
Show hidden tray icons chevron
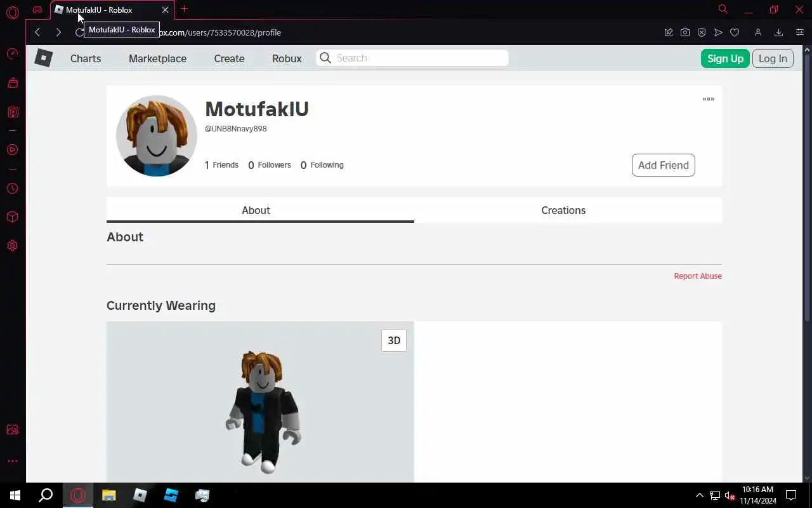pyautogui.click(x=699, y=495)
